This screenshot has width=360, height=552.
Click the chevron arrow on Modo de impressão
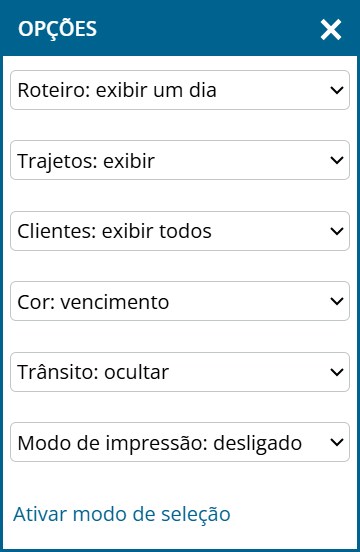tap(337, 443)
